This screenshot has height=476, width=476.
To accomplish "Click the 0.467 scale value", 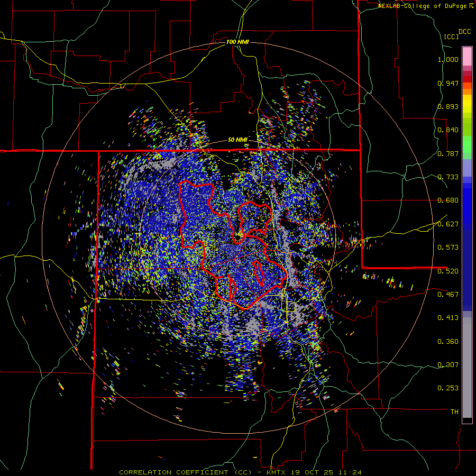I will (x=448, y=294).
